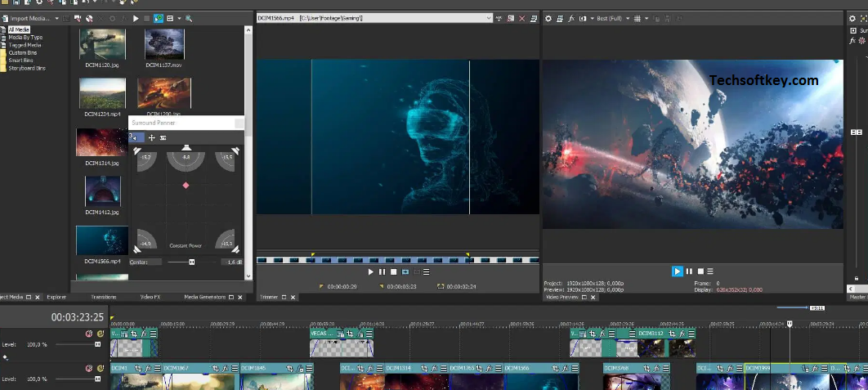Click the first track Level slider handle
Image resolution: width=868 pixels, height=390 pixels.
(98, 344)
